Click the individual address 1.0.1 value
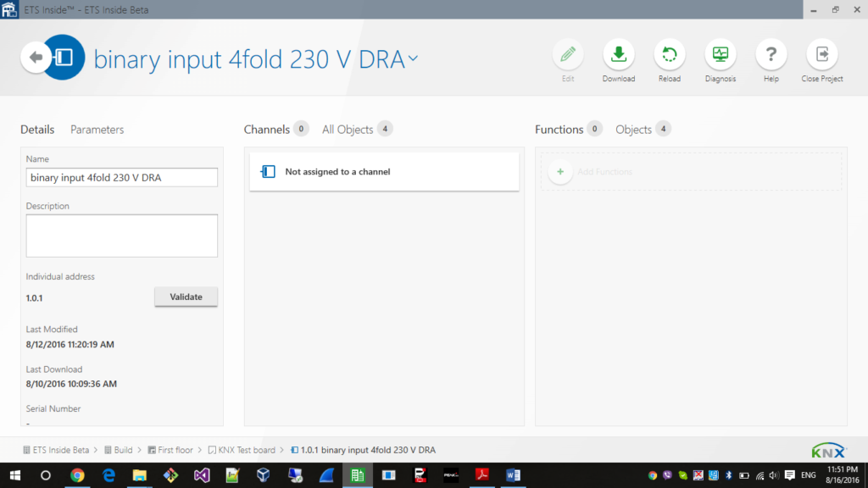Image resolution: width=868 pixels, height=488 pixels. (34, 298)
